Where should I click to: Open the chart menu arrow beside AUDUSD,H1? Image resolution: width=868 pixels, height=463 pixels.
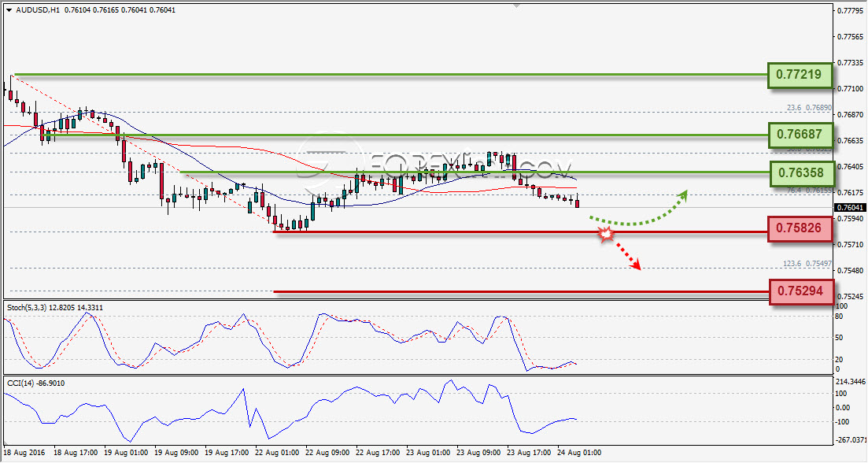point(9,10)
